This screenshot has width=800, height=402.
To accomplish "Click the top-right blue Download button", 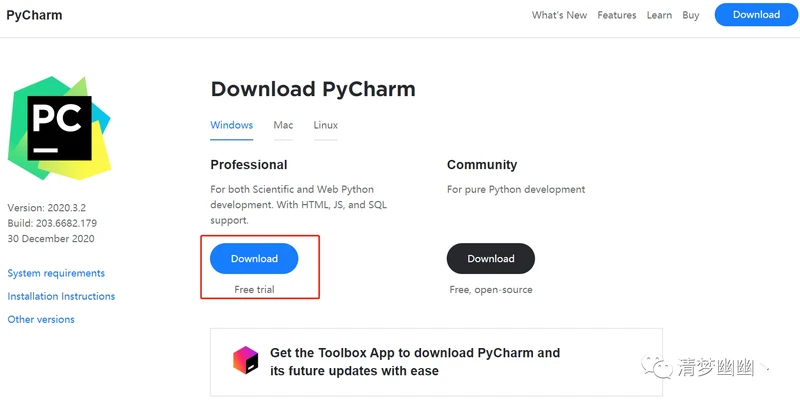I will tap(756, 15).
